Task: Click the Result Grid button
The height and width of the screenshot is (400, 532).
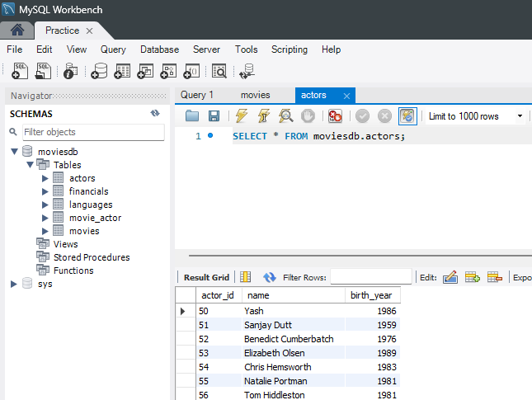Action: [206, 277]
